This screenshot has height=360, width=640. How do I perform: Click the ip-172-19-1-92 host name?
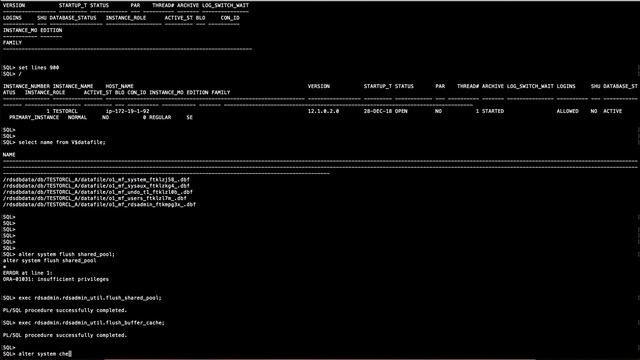pos(127,111)
